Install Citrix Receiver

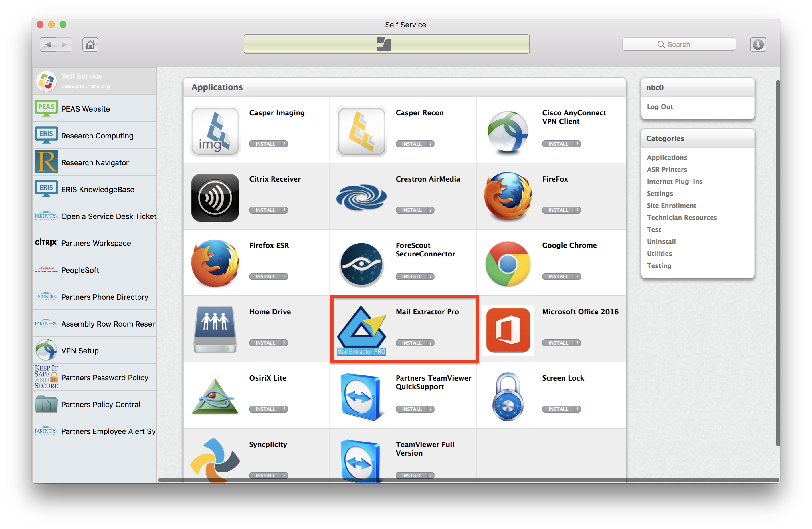265,210
